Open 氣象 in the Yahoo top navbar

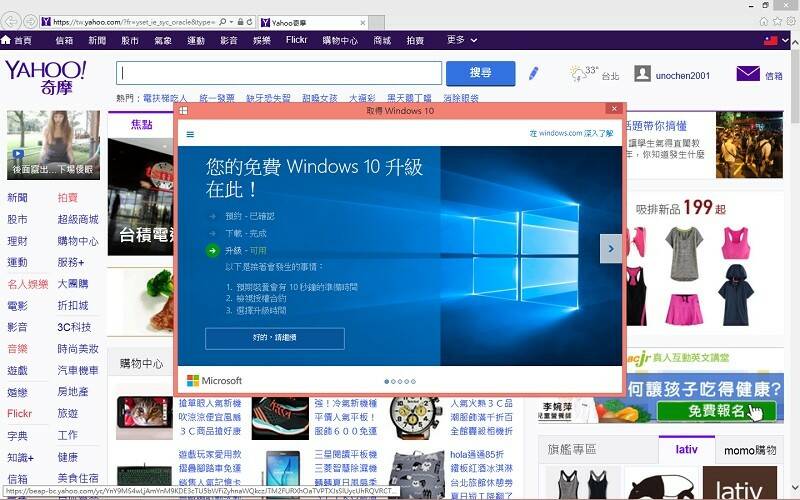pyautogui.click(x=163, y=40)
